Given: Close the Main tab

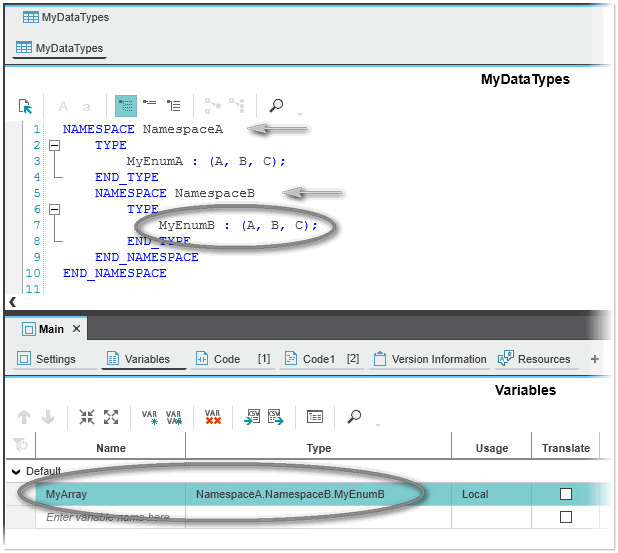Looking at the screenshot, I should pyautogui.click(x=78, y=329).
